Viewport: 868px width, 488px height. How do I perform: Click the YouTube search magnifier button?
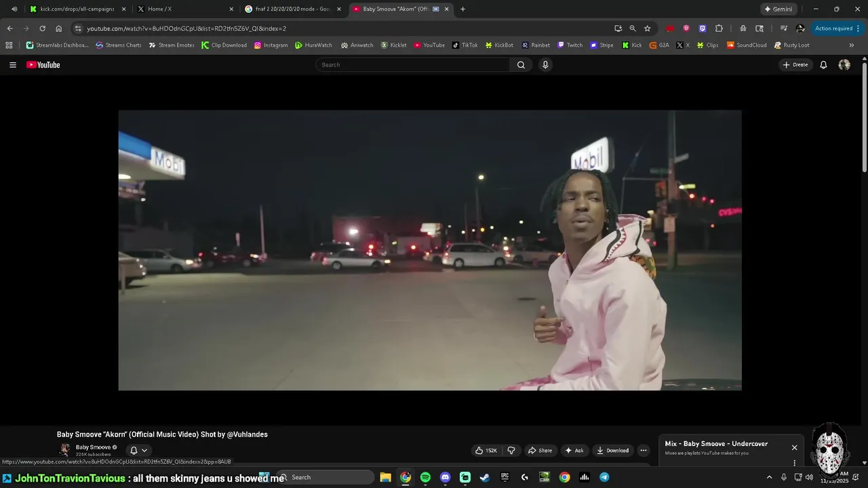[521, 65]
